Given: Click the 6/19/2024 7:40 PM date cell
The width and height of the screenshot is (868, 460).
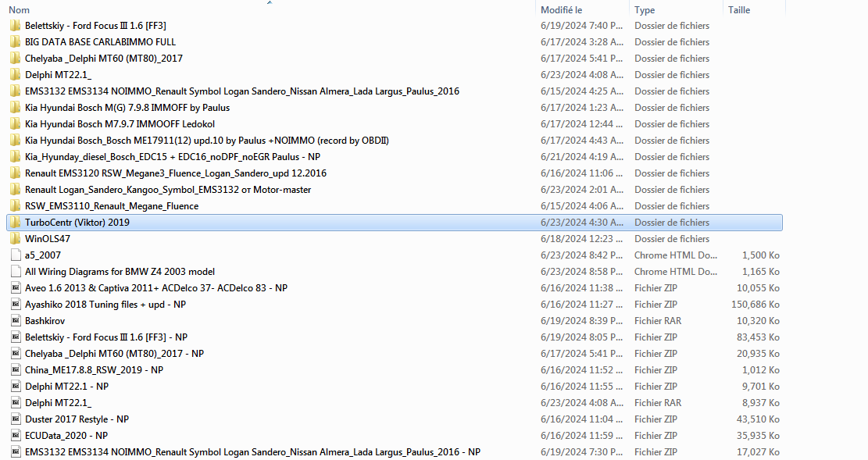Looking at the screenshot, I should [x=581, y=26].
